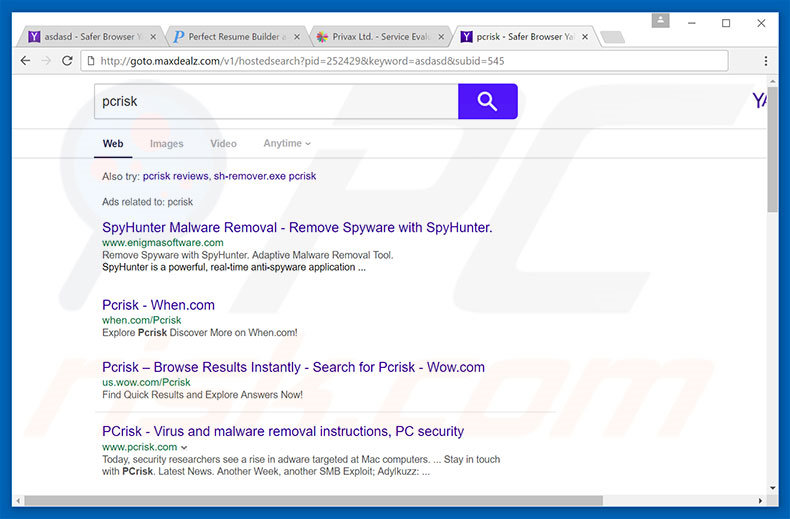Close the 'pcrisk - Safer Browser' tab
The image size is (790, 519).
pos(585,37)
